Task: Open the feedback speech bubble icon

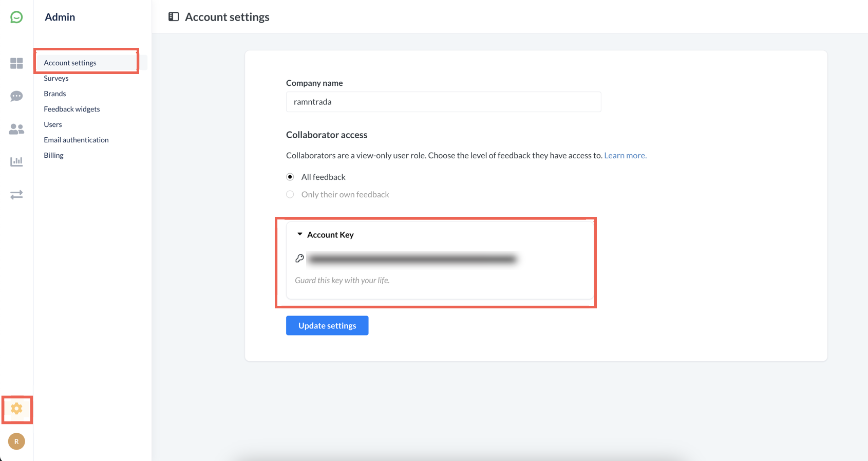Action: [16, 96]
